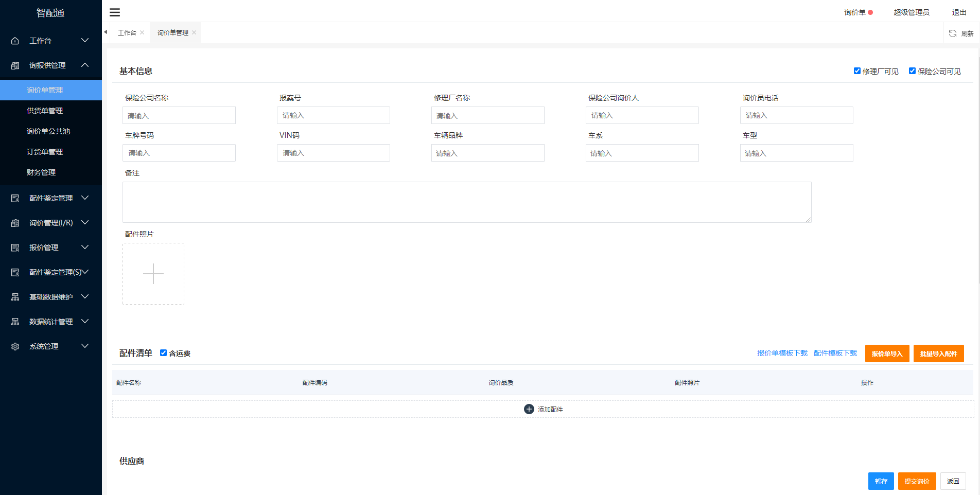The height and width of the screenshot is (495, 980).
Task: Click the 基础数据维护 sidebar icon
Action: click(x=15, y=297)
